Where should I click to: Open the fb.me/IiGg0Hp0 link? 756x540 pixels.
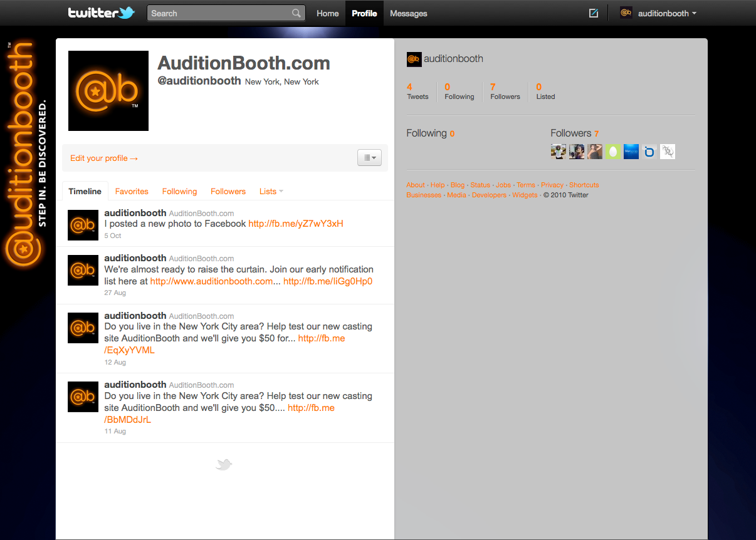click(328, 281)
